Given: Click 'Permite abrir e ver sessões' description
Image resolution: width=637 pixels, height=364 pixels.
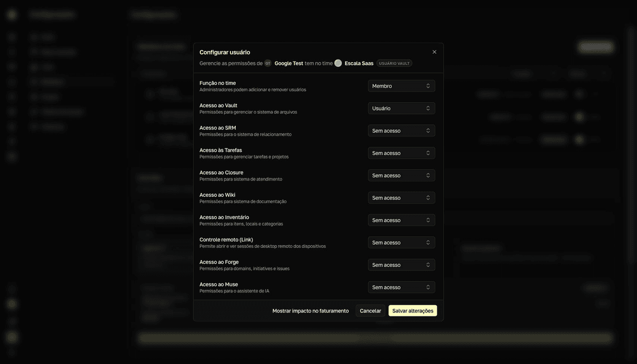Looking at the screenshot, I should pos(263,246).
